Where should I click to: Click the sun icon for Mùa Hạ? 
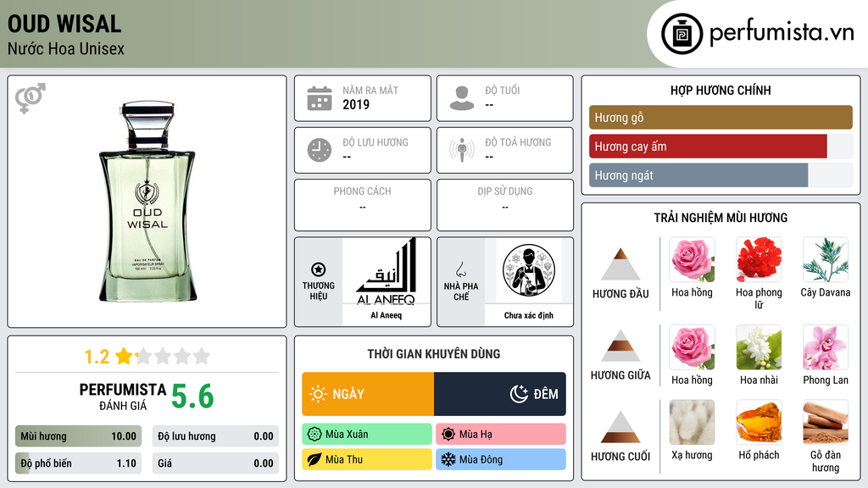(x=448, y=435)
